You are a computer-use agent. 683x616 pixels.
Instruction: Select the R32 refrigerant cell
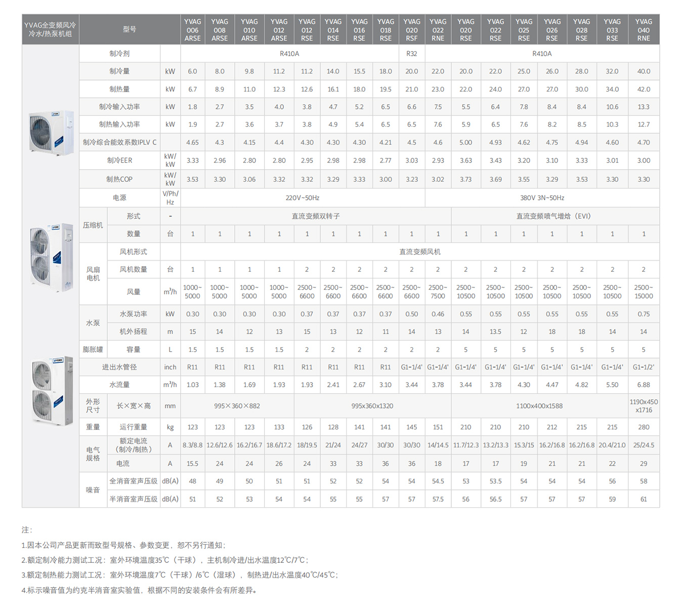[412, 53]
